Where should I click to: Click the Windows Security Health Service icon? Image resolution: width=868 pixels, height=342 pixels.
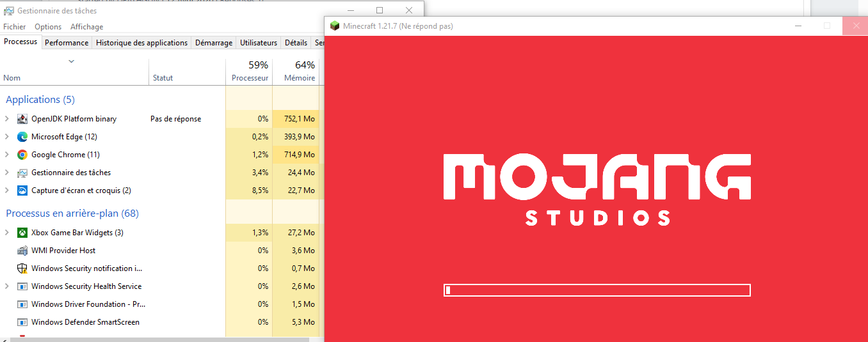pos(22,286)
